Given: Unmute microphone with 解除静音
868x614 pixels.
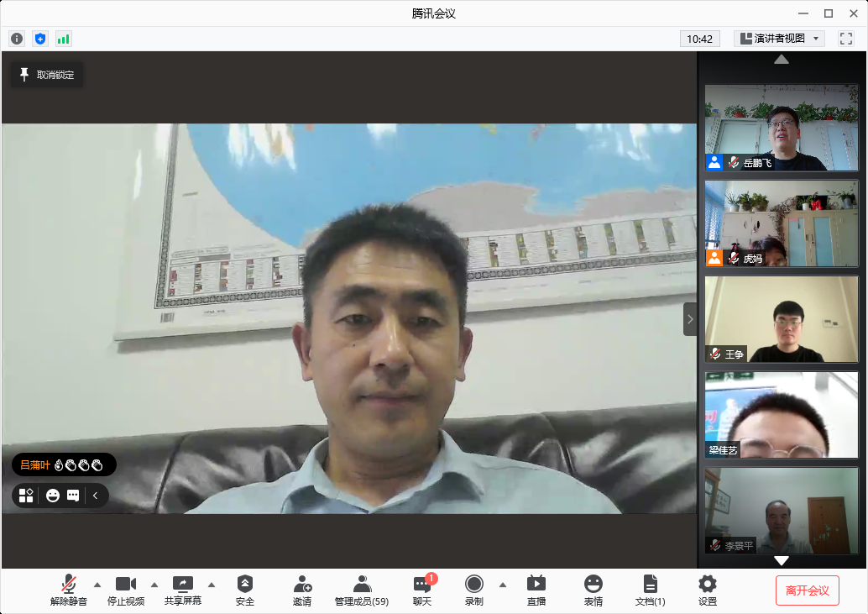Looking at the screenshot, I should [x=69, y=590].
